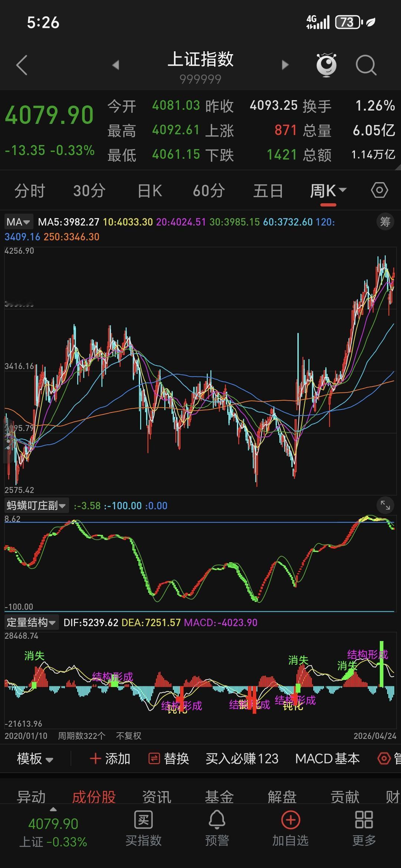
Task: Tap the 周期数322个 label
Action: (x=82, y=736)
